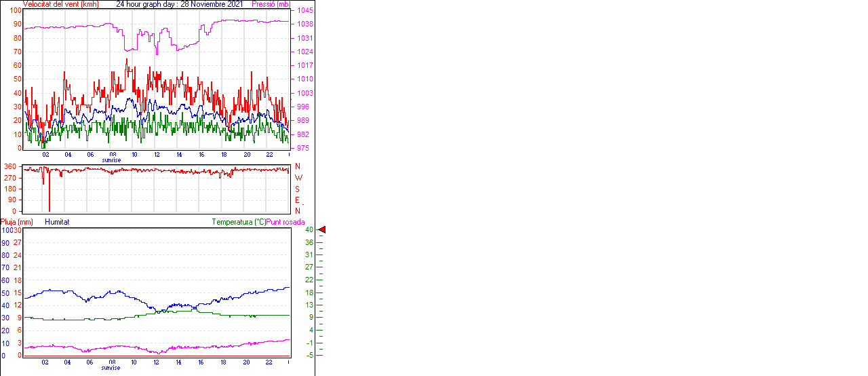This screenshot has width=868, height=376.
Task: Click the 'Punt rosada' legend label
Action: coord(285,222)
